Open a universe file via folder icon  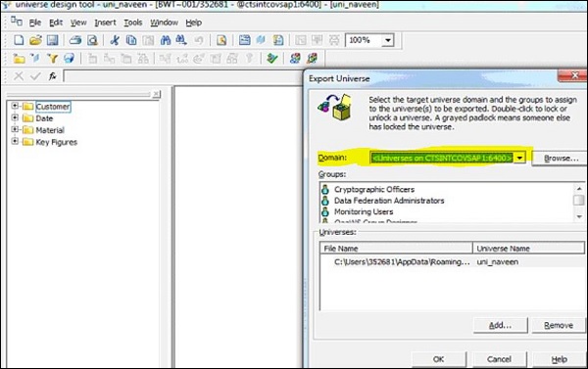point(35,40)
